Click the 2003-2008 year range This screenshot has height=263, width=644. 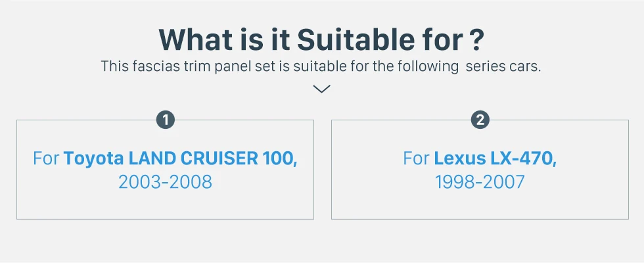coord(165,181)
